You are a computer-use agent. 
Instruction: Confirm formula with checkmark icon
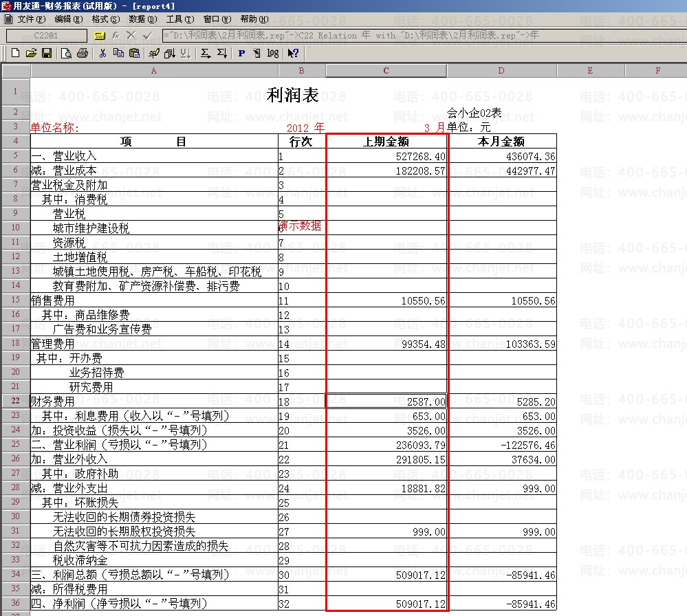tap(148, 35)
